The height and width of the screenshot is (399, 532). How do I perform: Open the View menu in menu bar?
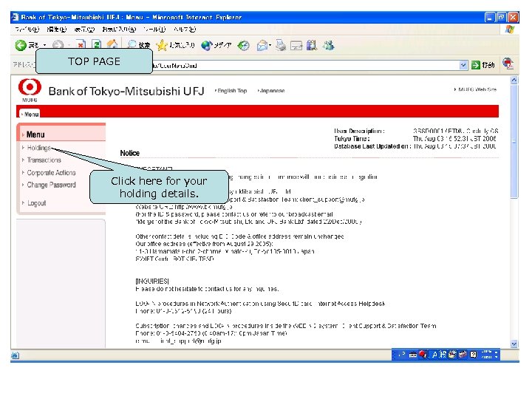(84, 29)
